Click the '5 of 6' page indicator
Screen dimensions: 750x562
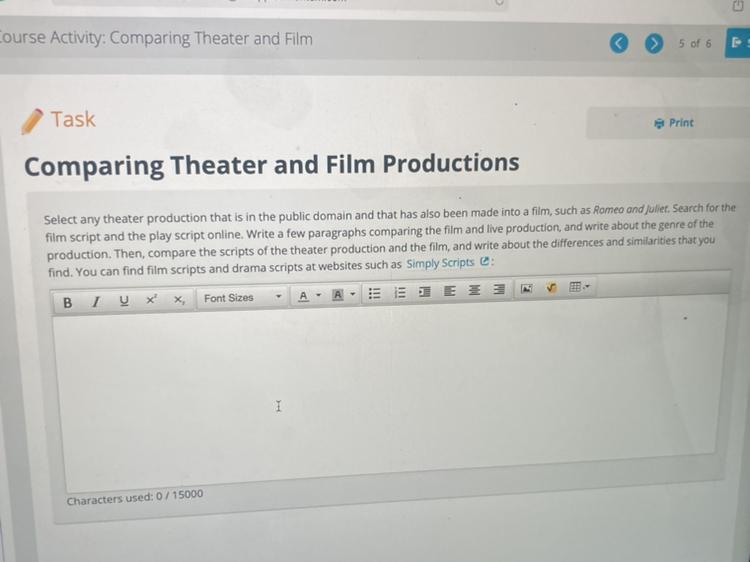click(x=695, y=44)
